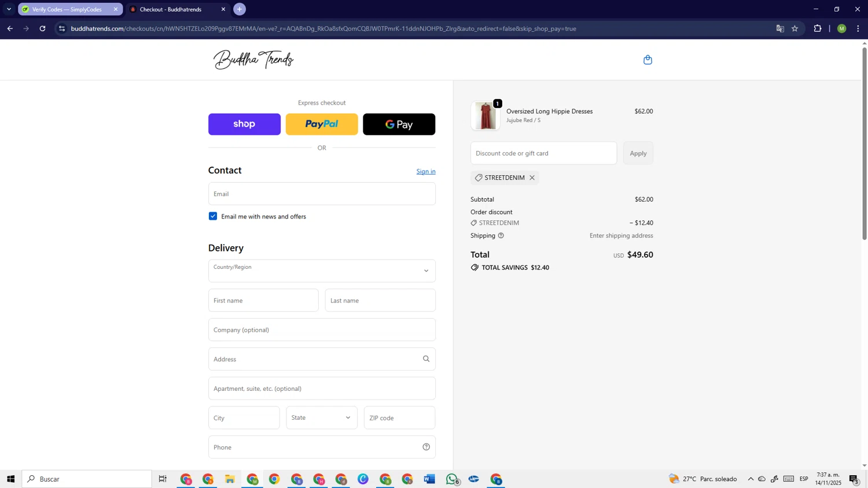The width and height of the screenshot is (868, 488).
Task: Open the Chrome three-dot menu
Action: 858,28
